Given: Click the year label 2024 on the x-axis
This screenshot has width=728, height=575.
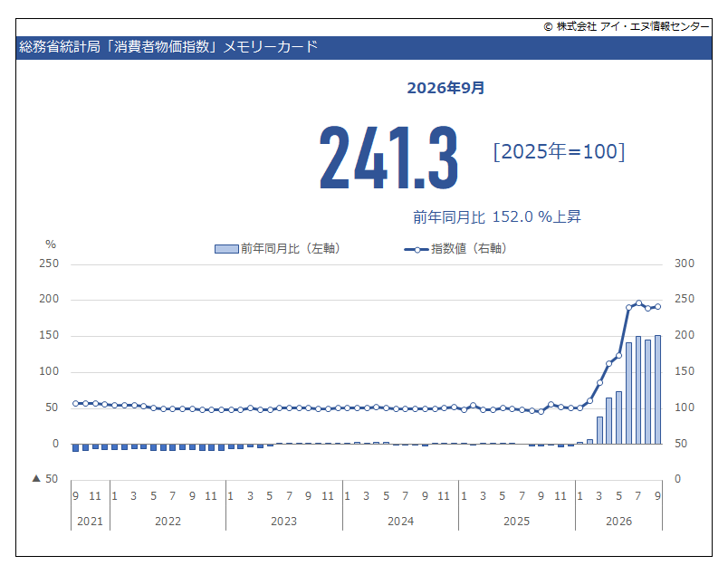Looking at the screenshot, I should (401, 522).
